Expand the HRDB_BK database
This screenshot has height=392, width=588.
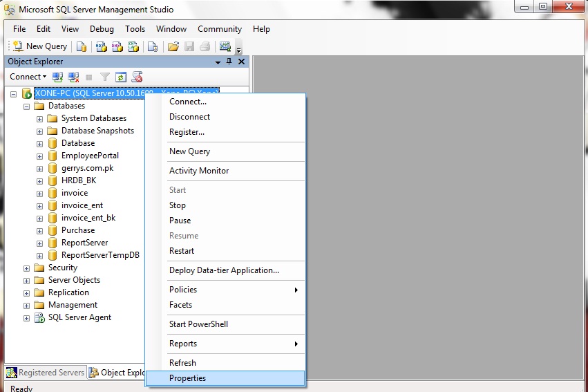click(x=40, y=181)
